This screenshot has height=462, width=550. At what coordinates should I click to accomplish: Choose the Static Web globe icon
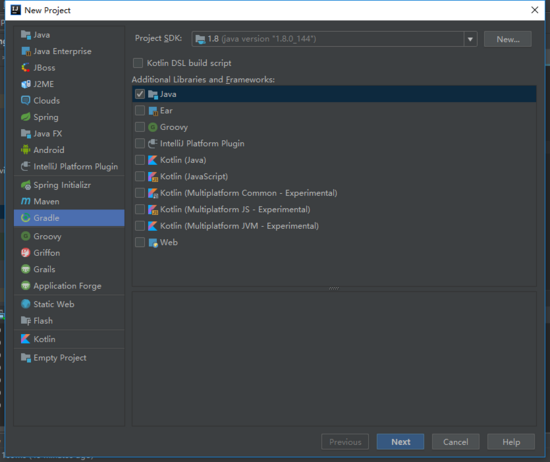[x=26, y=304]
